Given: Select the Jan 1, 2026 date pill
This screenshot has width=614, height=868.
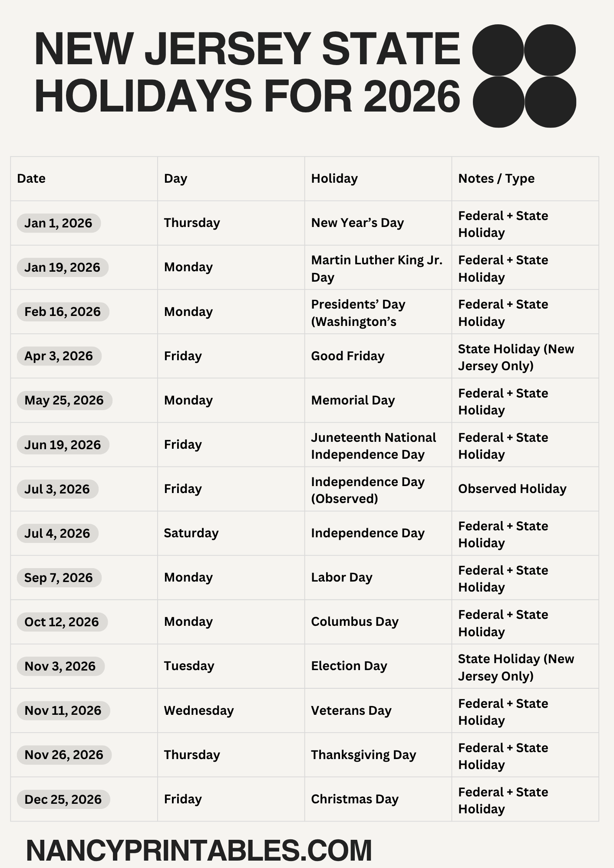Looking at the screenshot, I should pyautogui.click(x=59, y=223).
